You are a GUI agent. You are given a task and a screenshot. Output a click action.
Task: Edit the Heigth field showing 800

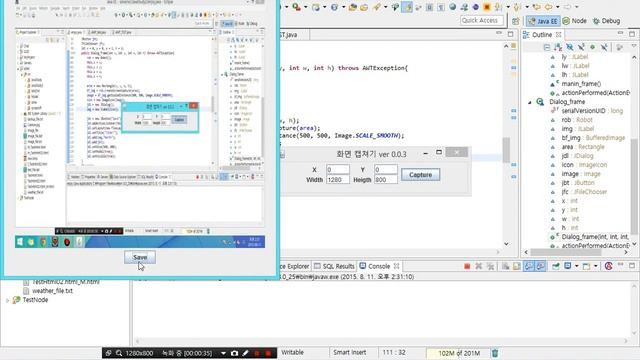(x=386, y=179)
